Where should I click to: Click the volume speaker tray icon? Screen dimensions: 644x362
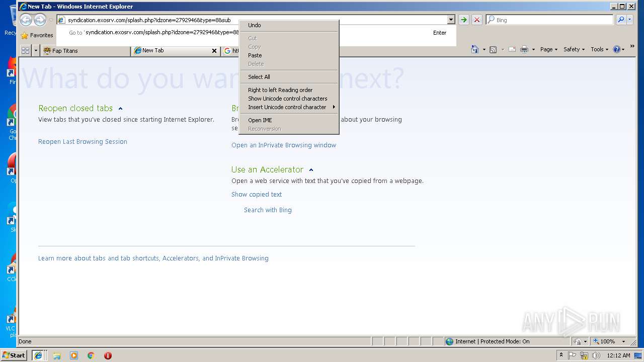point(596,355)
